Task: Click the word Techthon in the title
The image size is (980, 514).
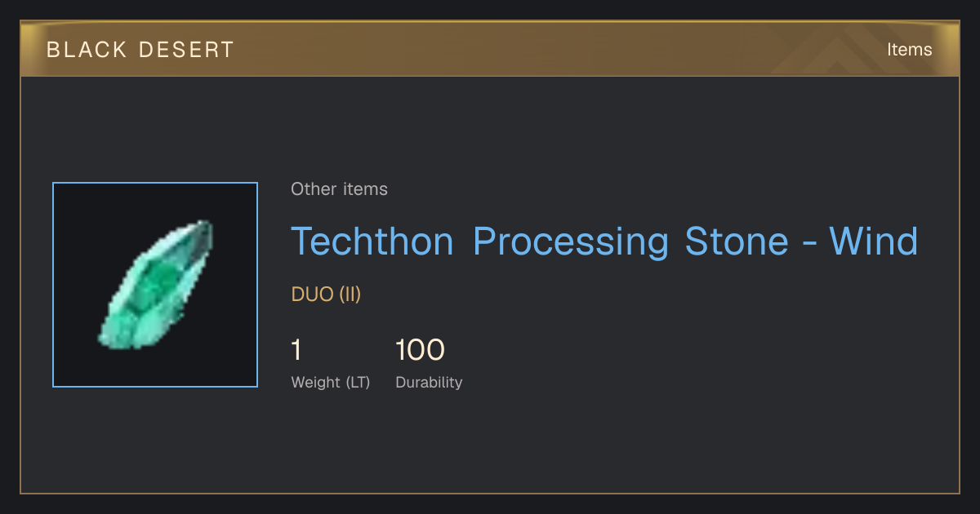Action: pyautogui.click(x=372, y=241)
